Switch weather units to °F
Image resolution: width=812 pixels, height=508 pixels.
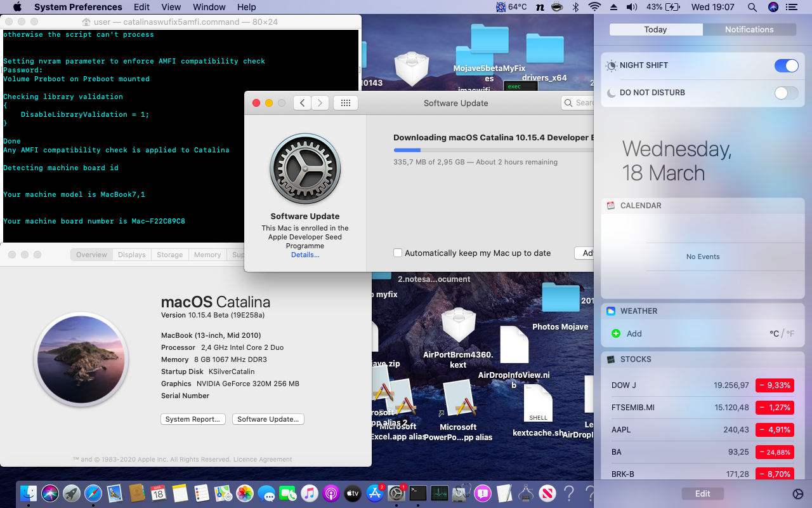point(790,333)
